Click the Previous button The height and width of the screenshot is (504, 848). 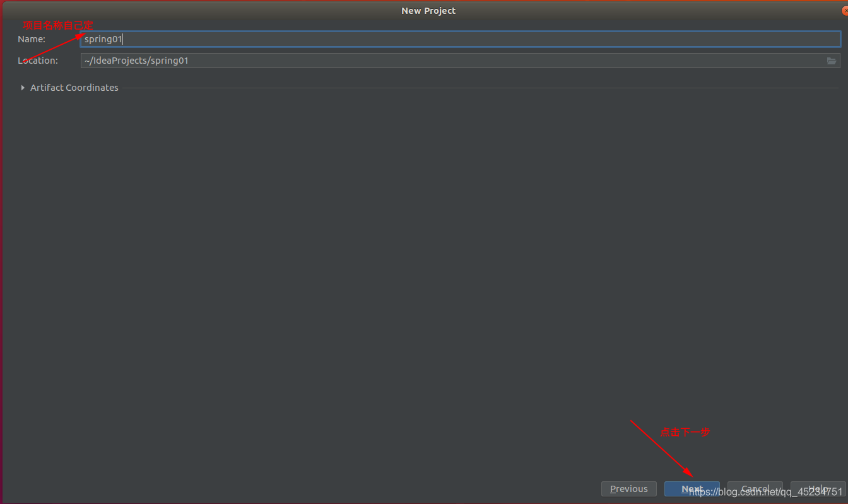tap(629, 489)
